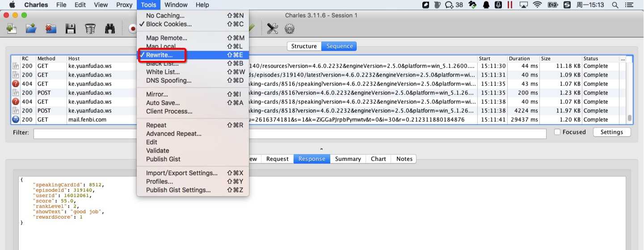
Task: Click the document icon of the 15:11:30 row
Action: click(x=16, y=66)
